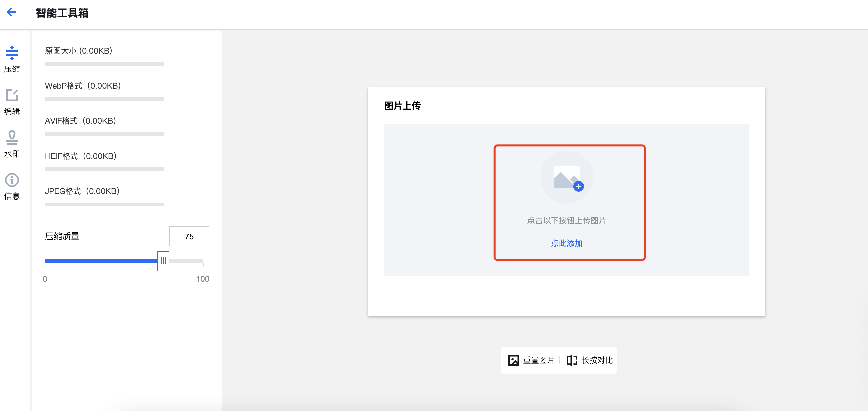The height and width of the screenshot is (411, 868).
Task: Click the compression quality input showing 75
Action: tap(189, 237)
